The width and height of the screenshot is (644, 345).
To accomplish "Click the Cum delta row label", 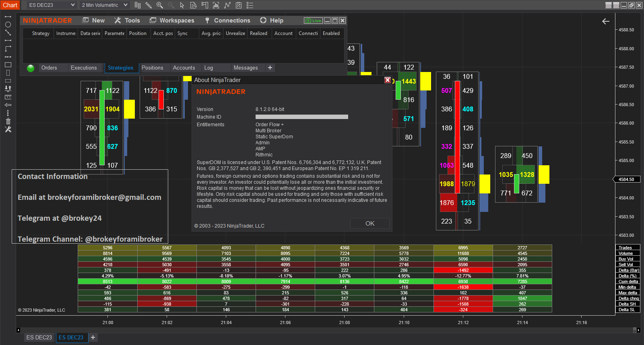I will 628,281.
